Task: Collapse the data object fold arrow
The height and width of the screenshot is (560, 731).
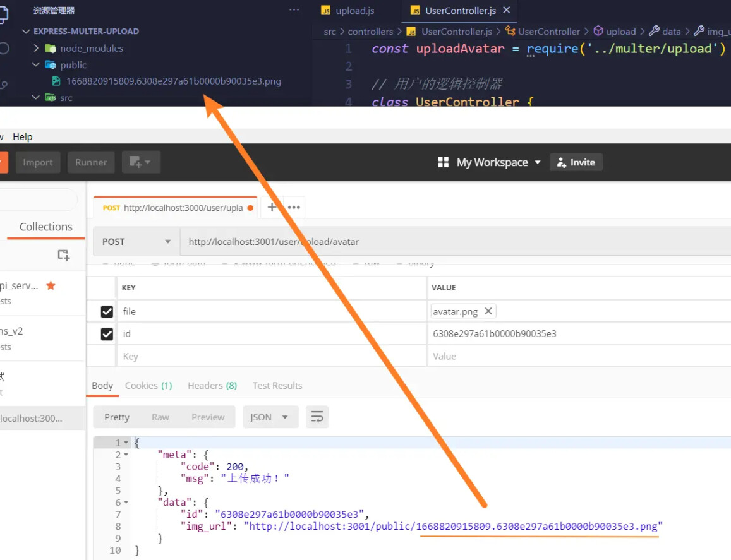Action: click(126, 503)
